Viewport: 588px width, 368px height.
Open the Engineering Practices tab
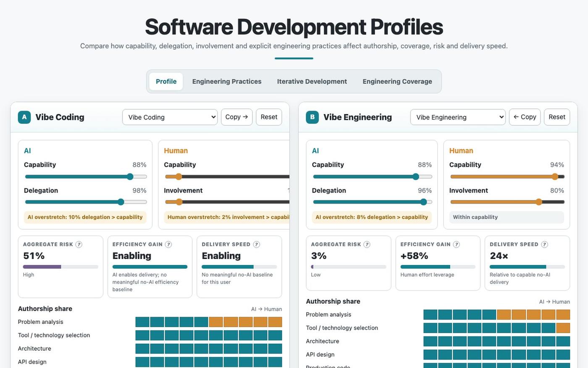click(x=227, y=82)
